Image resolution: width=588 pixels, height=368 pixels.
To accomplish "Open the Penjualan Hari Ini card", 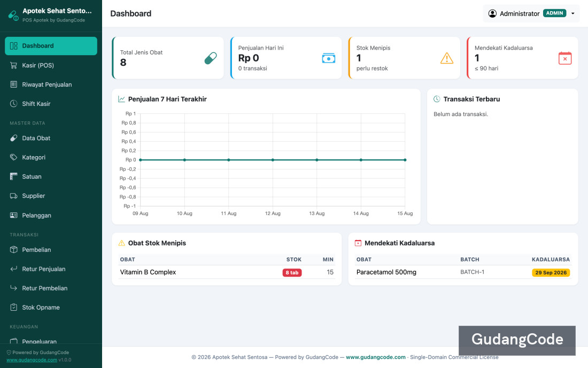I will pos(286,58).
